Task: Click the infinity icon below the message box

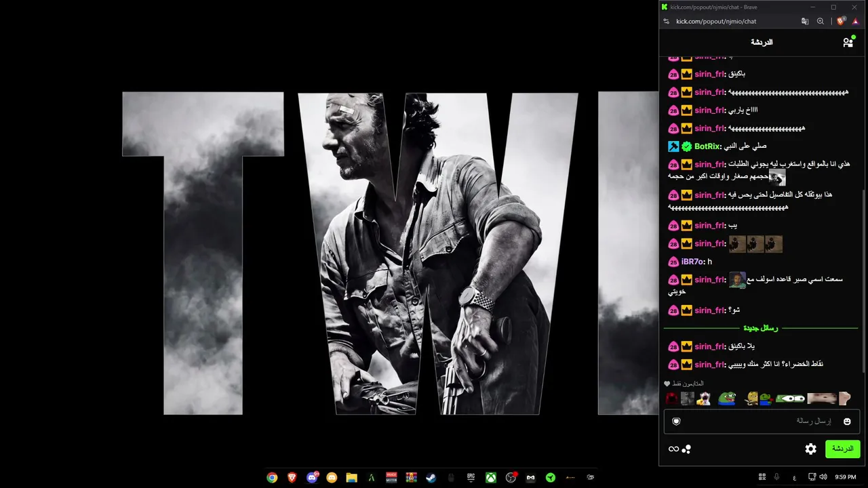Action: pyautogui.click(x=673, y=449)
